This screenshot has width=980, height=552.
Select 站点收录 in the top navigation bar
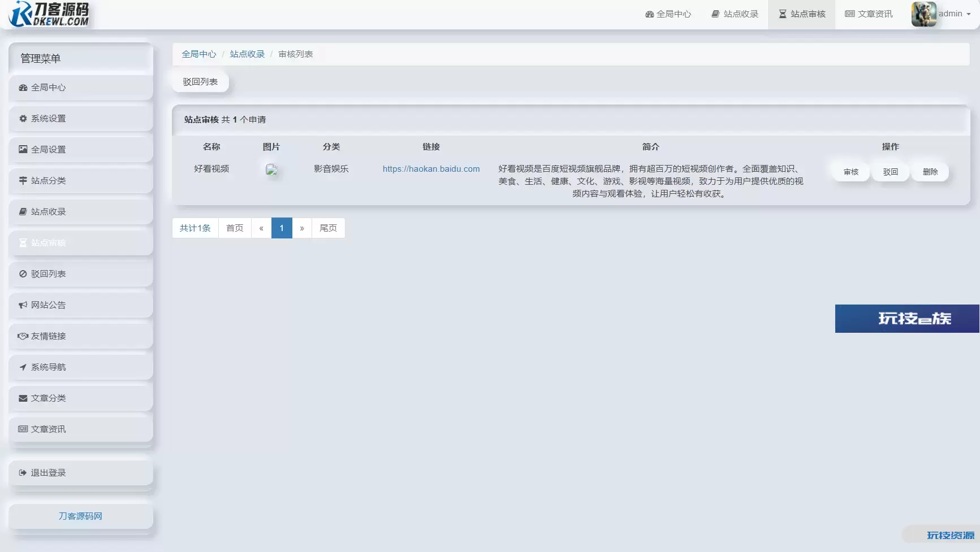point(735,14)
